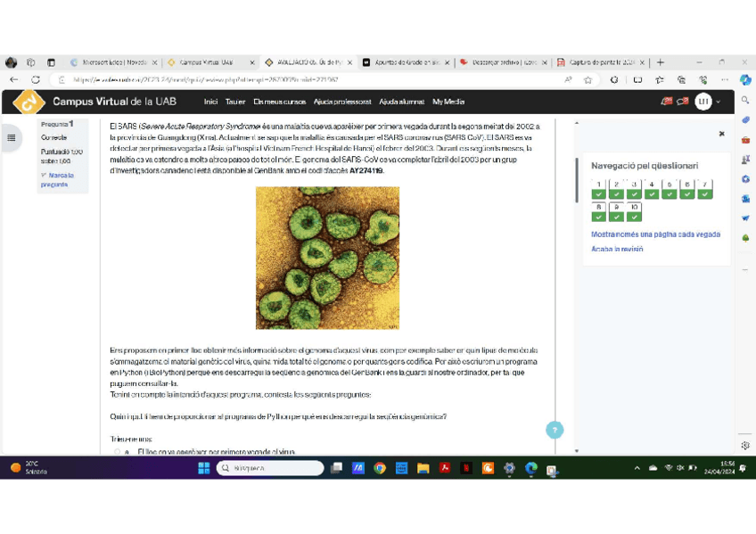Click the Edge sidebar search icon

tap(745, 100)
